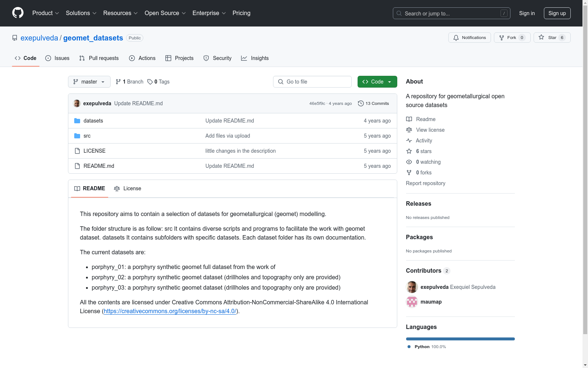The height and width of the screenshot is (368, 588).
Task: Switch to the Pull requests tab
Action: [99, 58]
